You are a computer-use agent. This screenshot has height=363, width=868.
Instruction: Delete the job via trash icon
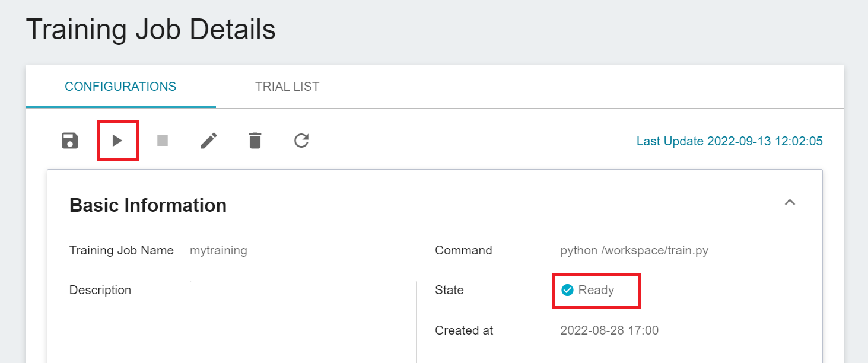click(255, 141)
